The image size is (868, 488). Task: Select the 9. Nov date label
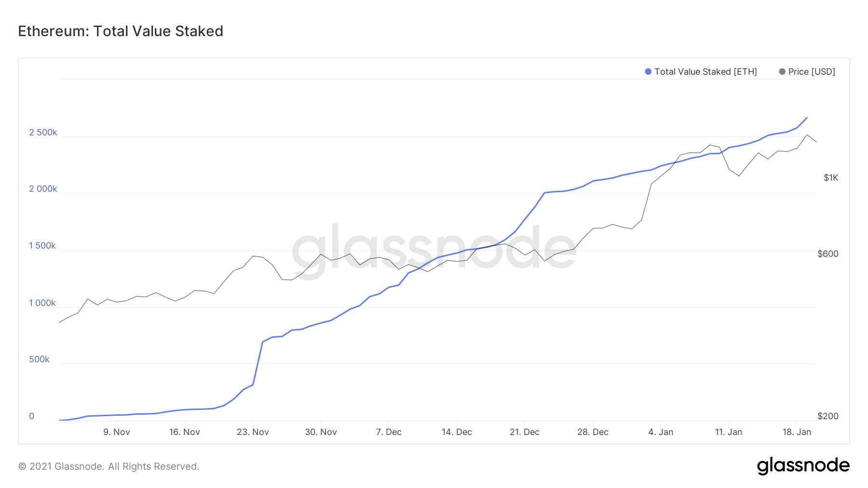pyautogui.click(x=117, y=432)
